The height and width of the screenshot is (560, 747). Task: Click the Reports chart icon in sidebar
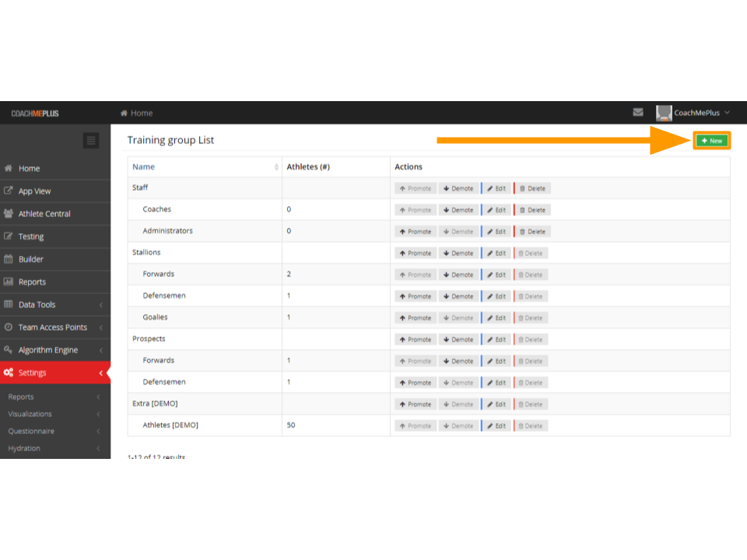[8, 282]
